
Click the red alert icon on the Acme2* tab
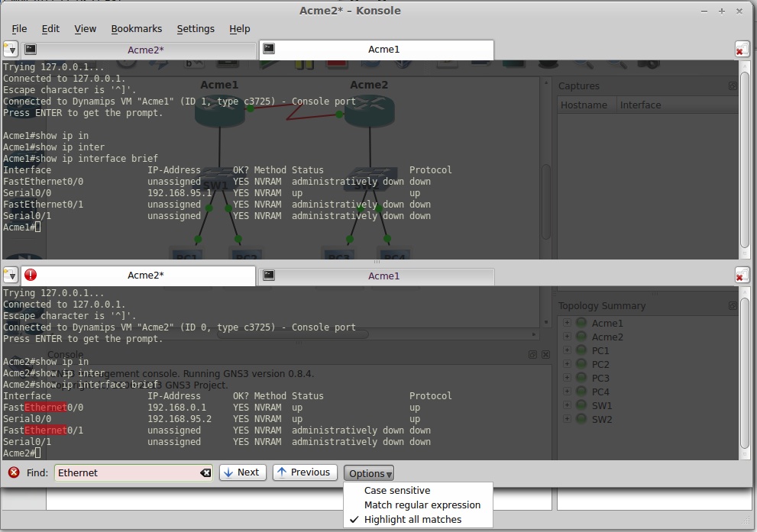pyautogui.click(x=31, y=276)
